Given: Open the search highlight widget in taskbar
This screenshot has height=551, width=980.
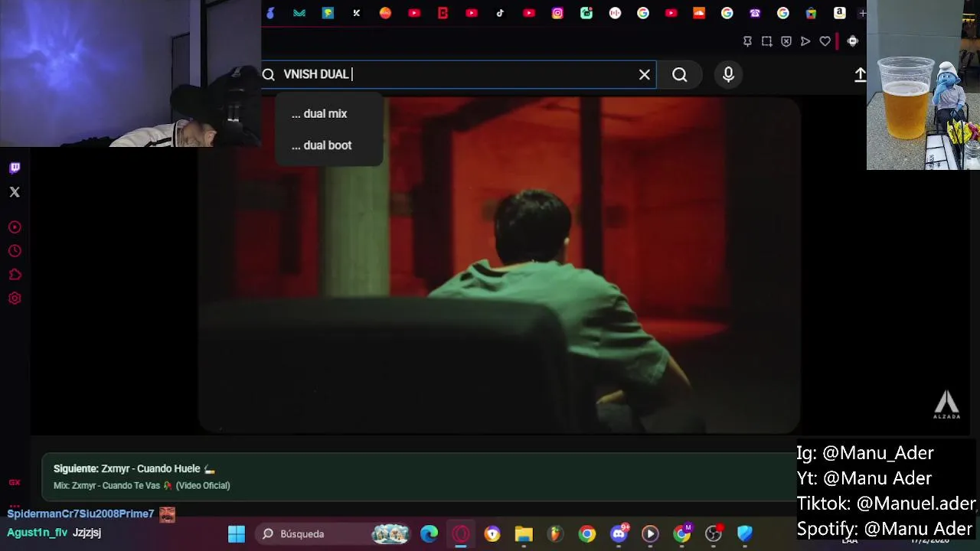Looking at the screenshot, I should [x=390, y=533].
